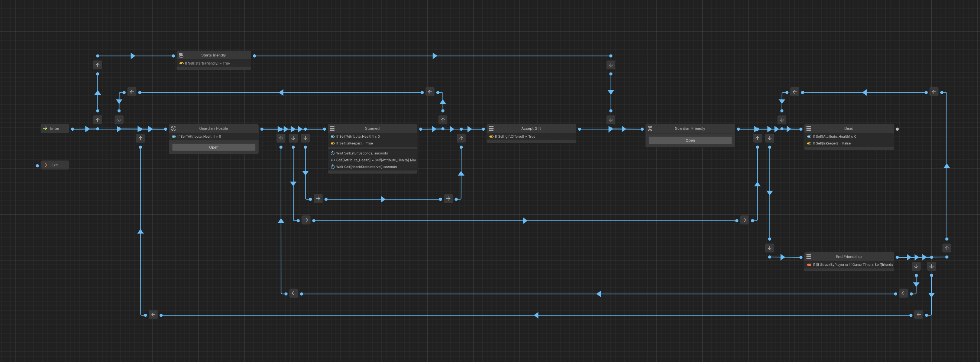980x362 pixels.
Task: Click the green arrow icon on Enter node
Action: click(45, 128)
